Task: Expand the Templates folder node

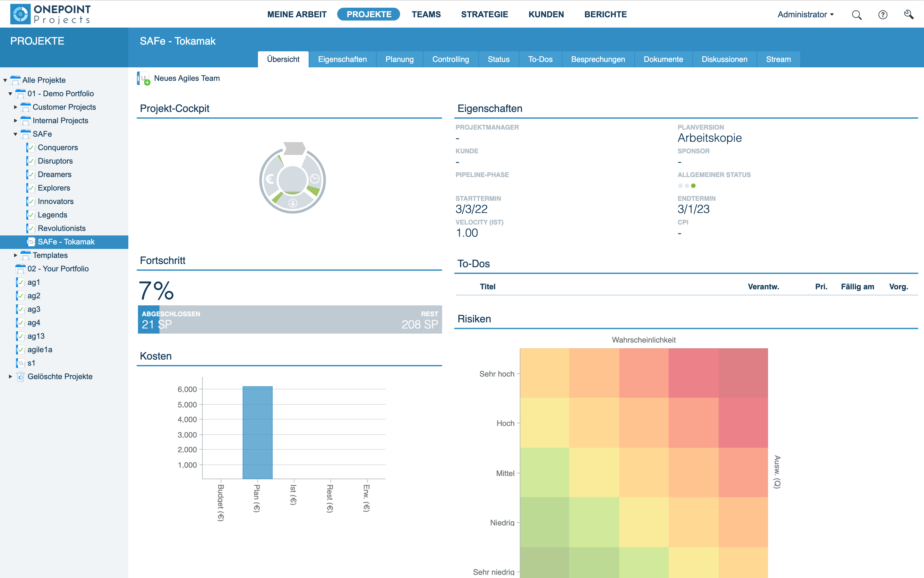Action: click(x=15, y=255)
